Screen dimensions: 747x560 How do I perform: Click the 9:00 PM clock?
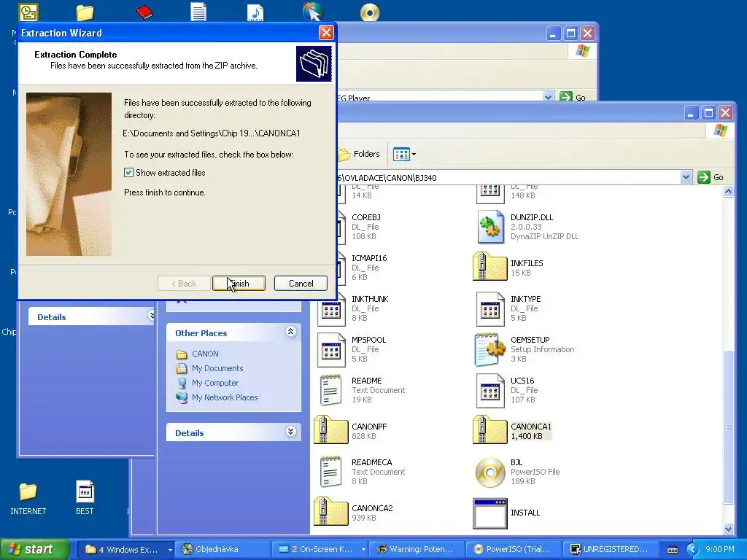[720, 550]
